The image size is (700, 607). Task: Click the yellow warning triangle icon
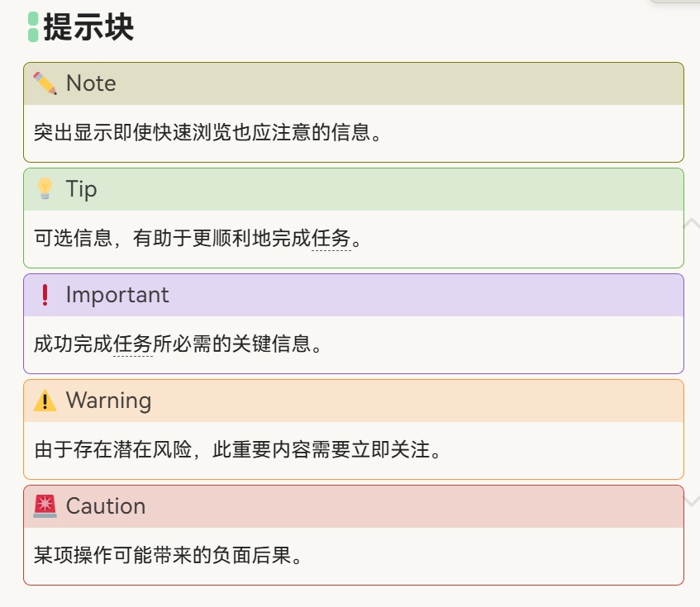(x=45, y=401)
